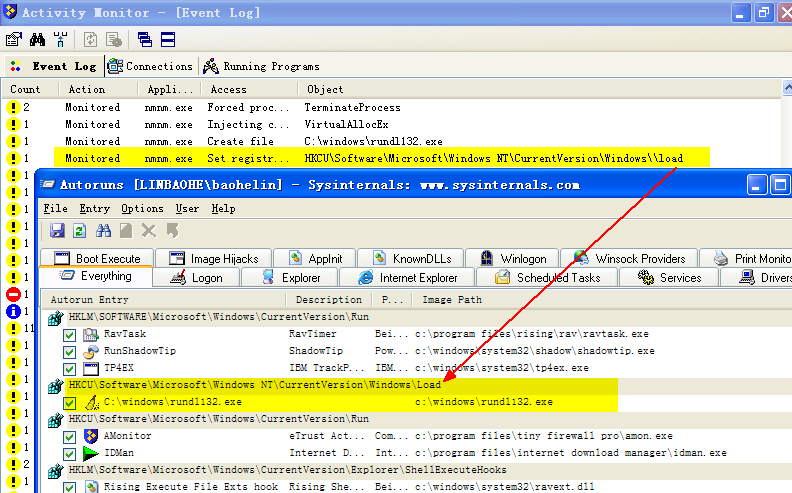Switch to the Connections tab in Activity Monitor
Viewport: 792px width, 493px height.
coord(151,66)
